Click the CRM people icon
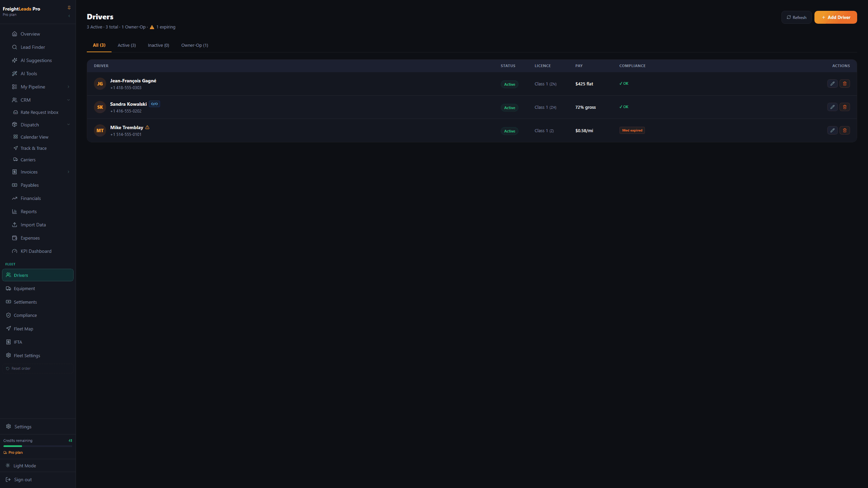The width and height of the screenshot is (868, 488). pyautogui.click(x=15, y=100)
